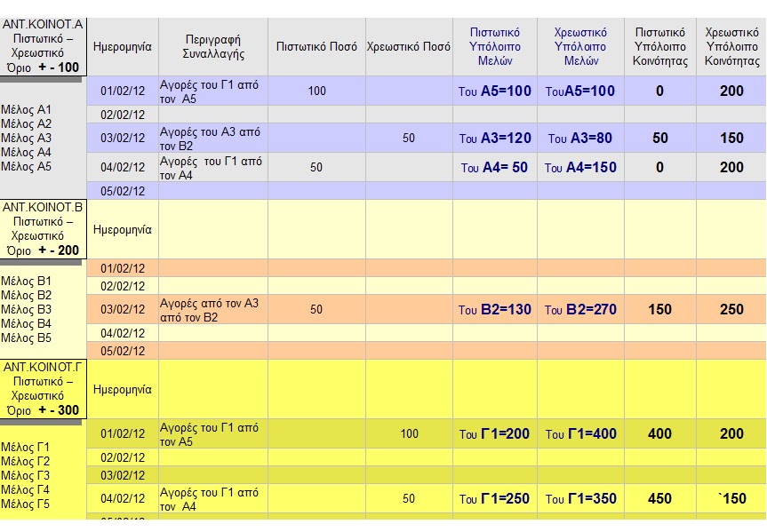Click date 03/02/12 in community Γ
Image resolution: width=767 pixels, height=532 pixels.
click(x=123, y=475)
